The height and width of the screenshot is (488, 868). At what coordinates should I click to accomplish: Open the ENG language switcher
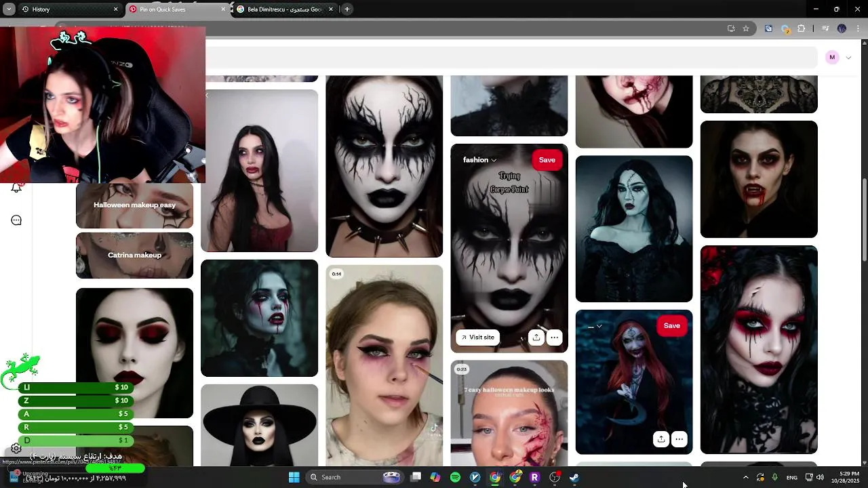tap(791, 478)
